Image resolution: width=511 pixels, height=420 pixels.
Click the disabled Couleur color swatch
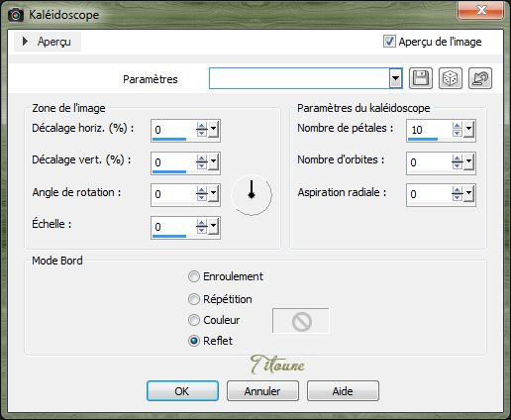tap(301, 321)
